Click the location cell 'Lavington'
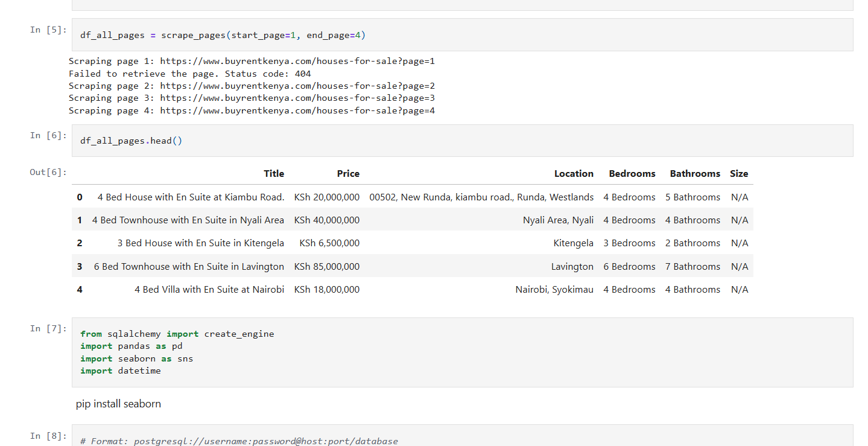868x446 pixels. click(572, 267)
